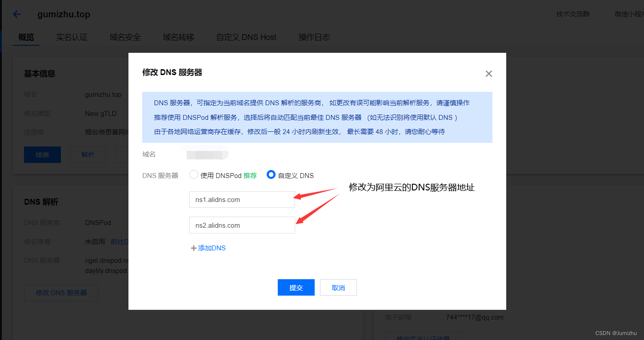Switch to the 域名转移 tab

click(x=178, y=37)
